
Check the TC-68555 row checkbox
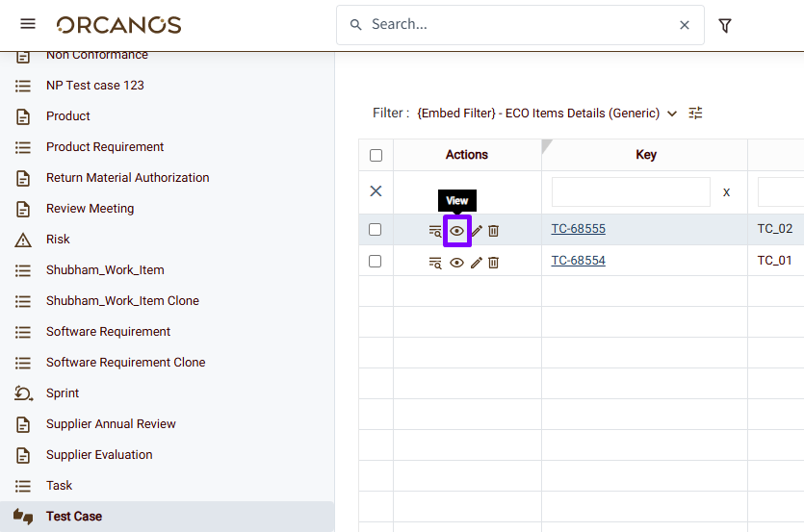(376, 229)
